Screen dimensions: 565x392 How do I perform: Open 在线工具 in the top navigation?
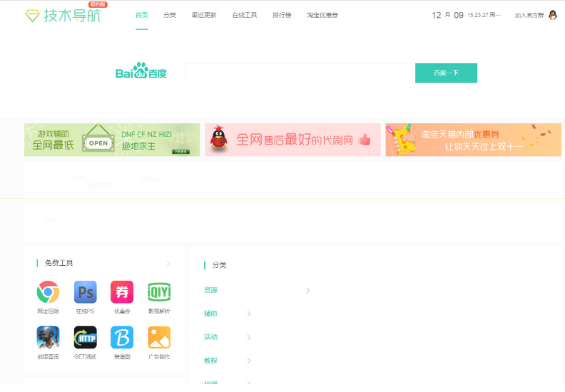(x=244, y=15)
